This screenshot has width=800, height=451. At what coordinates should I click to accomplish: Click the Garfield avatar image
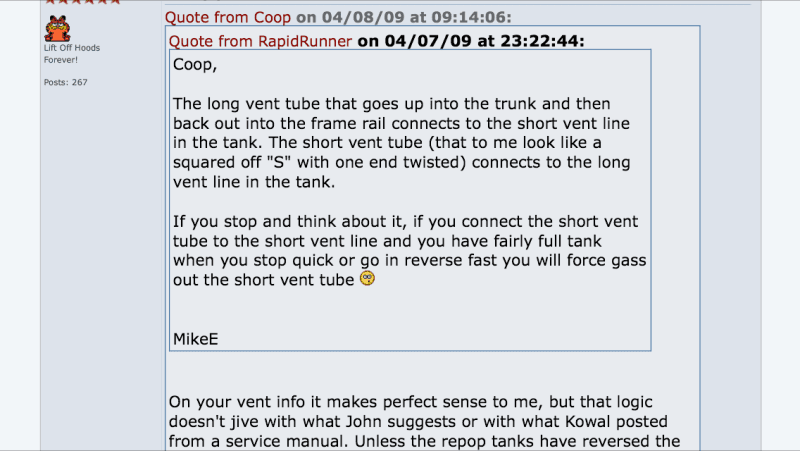click(x=58, y=28)
